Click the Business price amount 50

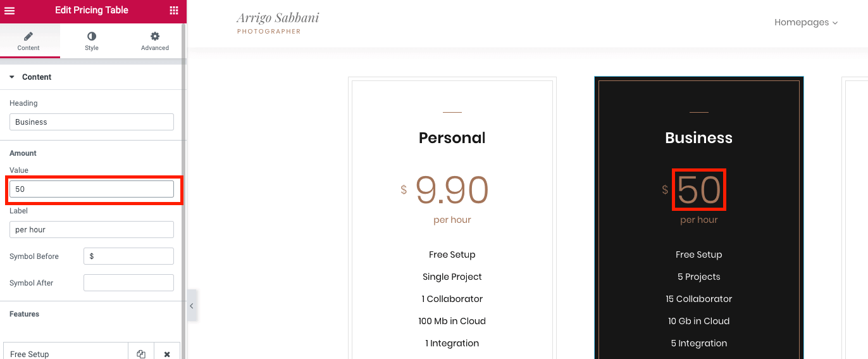pyautogui.click(x=699, y=190)
